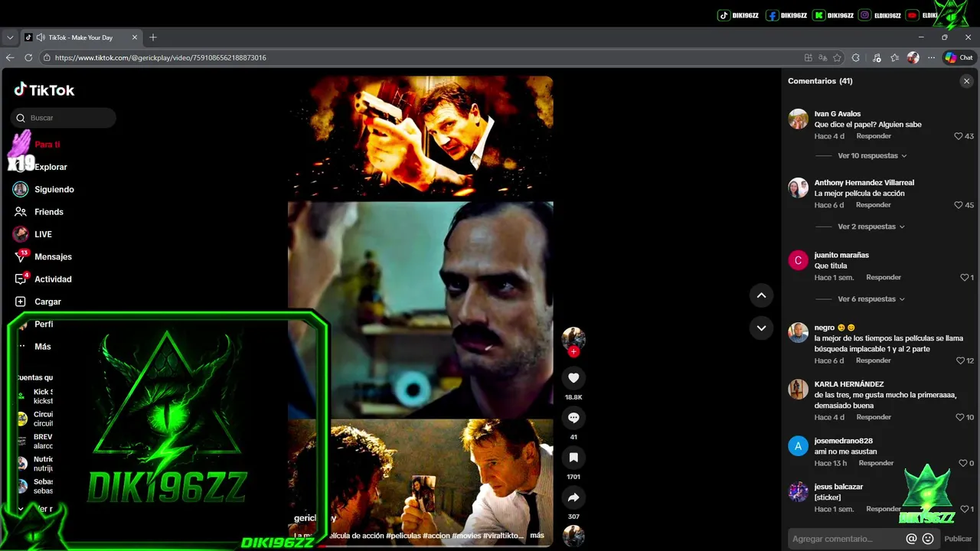The image size is (980, 551).
Task: Open juanito marañas's profile avatar
Action: [799, 260]
